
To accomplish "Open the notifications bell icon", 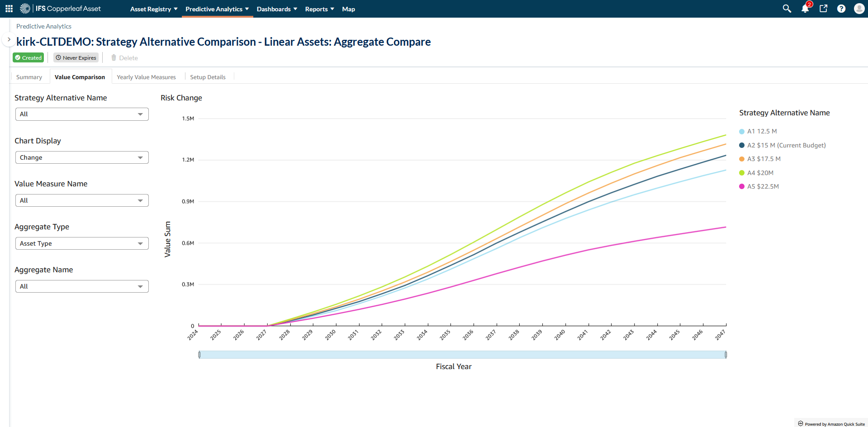I will click(x=805, y=9).
